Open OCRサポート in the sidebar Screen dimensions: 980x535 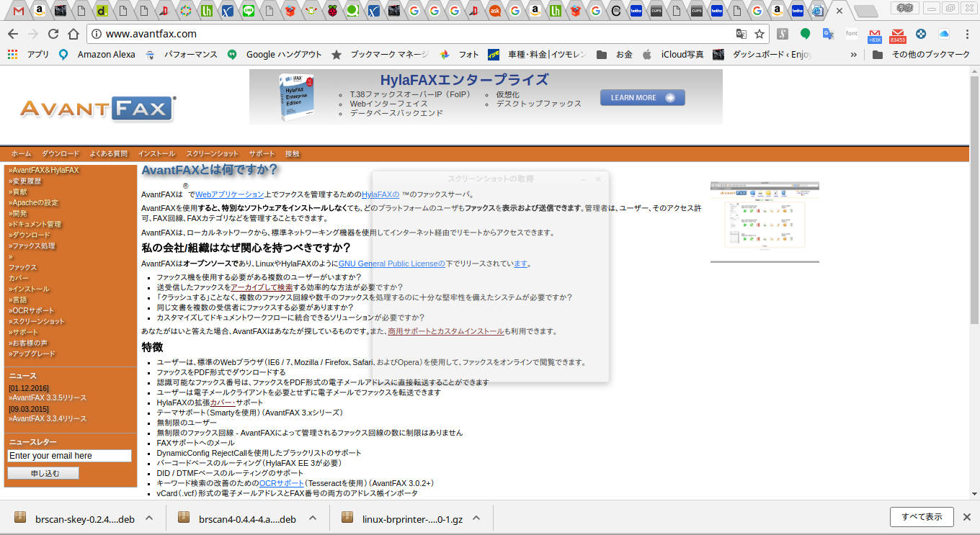32,311
